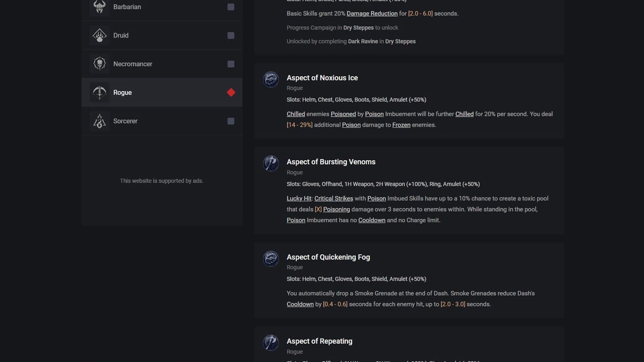Select the Druid class entry

[162, 35]
